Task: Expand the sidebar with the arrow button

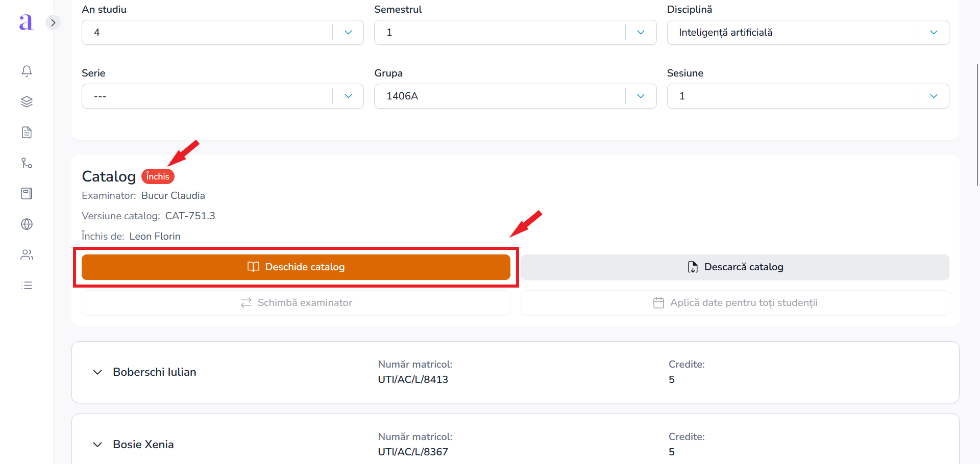Action: (x=53, y=22)
